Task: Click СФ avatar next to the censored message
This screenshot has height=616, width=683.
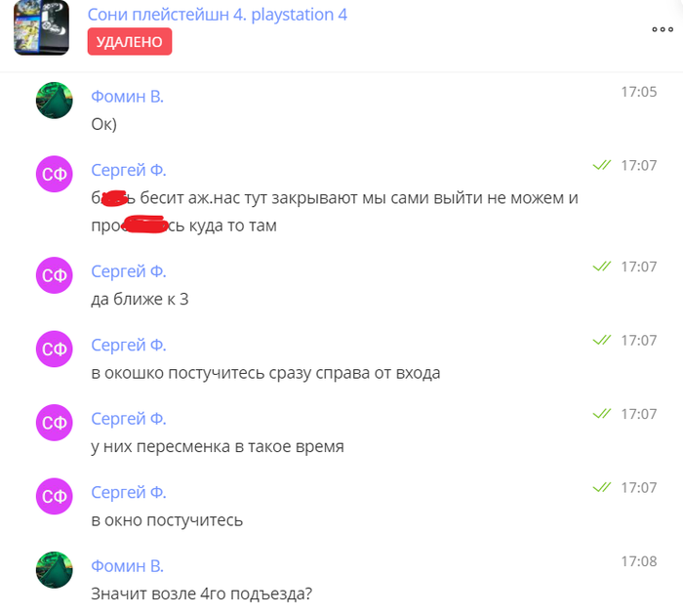Action: click(55, 174)
